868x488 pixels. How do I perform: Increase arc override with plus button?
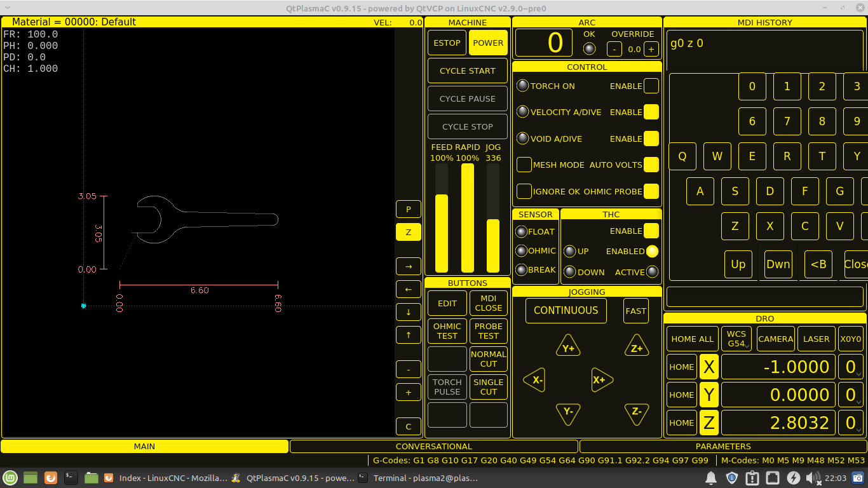651,49
